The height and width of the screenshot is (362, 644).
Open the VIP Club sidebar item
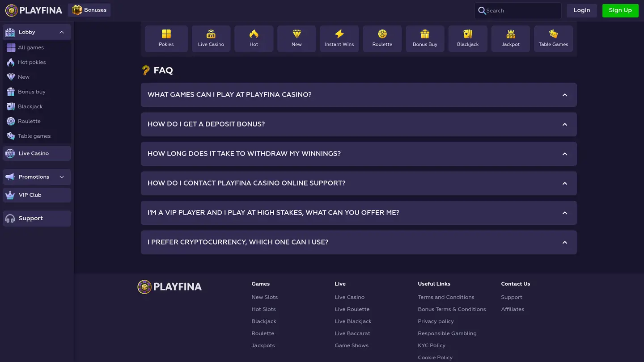[x=37, y=195]
